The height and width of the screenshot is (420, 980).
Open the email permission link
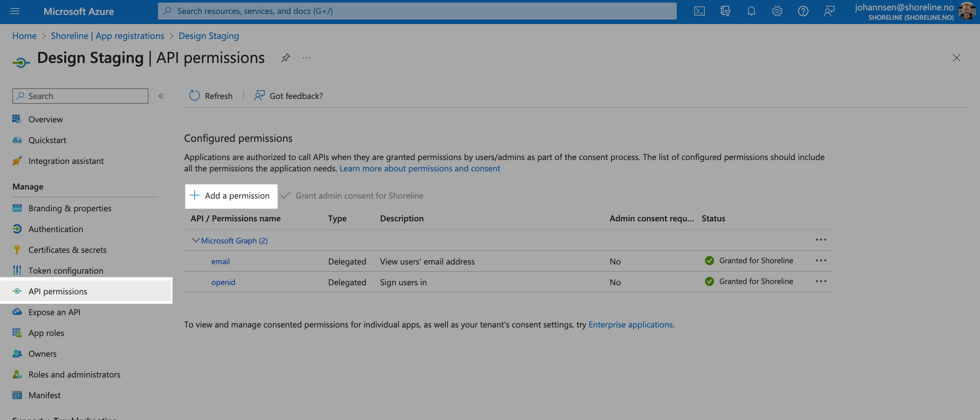coord(220,261)
